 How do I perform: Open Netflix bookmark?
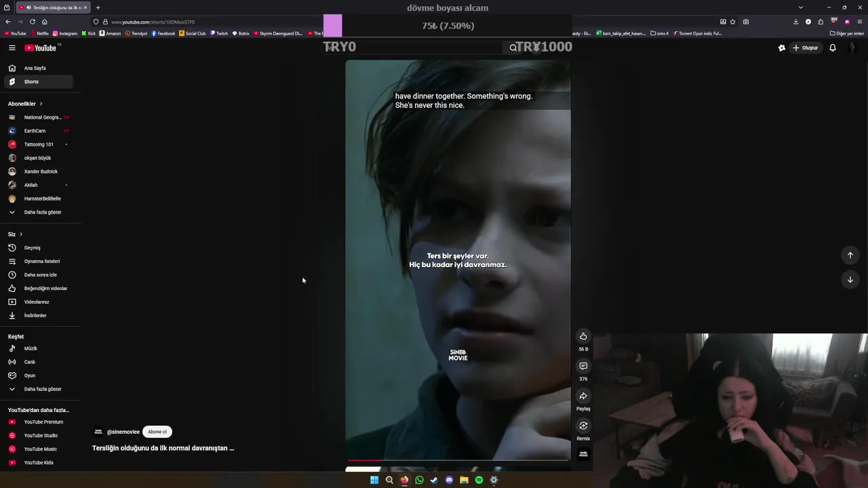(39, 33)
